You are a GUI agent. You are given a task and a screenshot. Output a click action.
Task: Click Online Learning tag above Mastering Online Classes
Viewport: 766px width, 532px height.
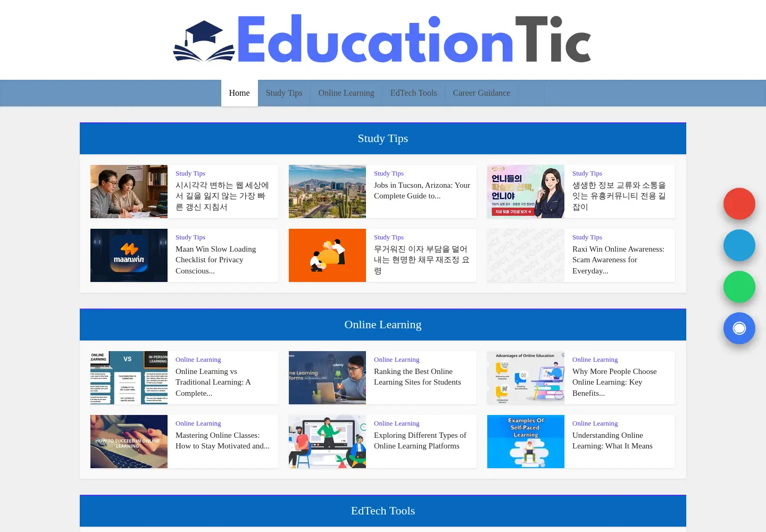point(198,423)
